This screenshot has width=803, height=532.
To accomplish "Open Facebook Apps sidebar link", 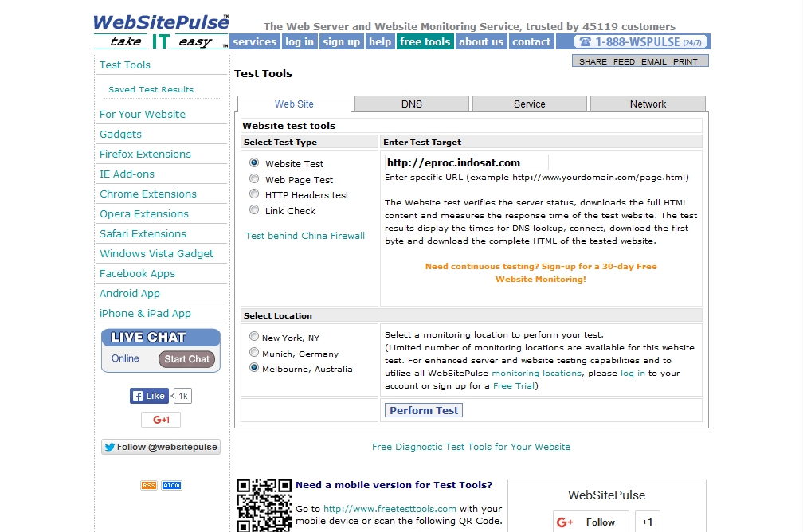I will [137, 274].
